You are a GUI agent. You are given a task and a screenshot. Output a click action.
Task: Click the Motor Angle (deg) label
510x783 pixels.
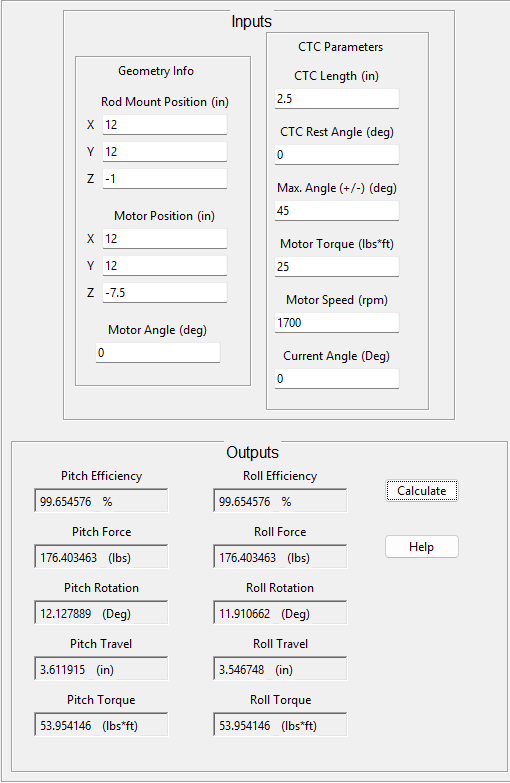point(157,330)
